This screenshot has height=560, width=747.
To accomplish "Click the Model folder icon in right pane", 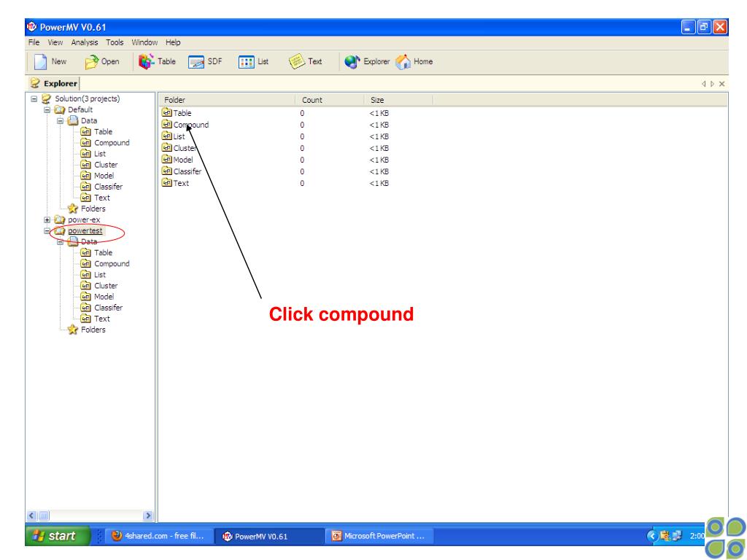I will coord(167,159).
